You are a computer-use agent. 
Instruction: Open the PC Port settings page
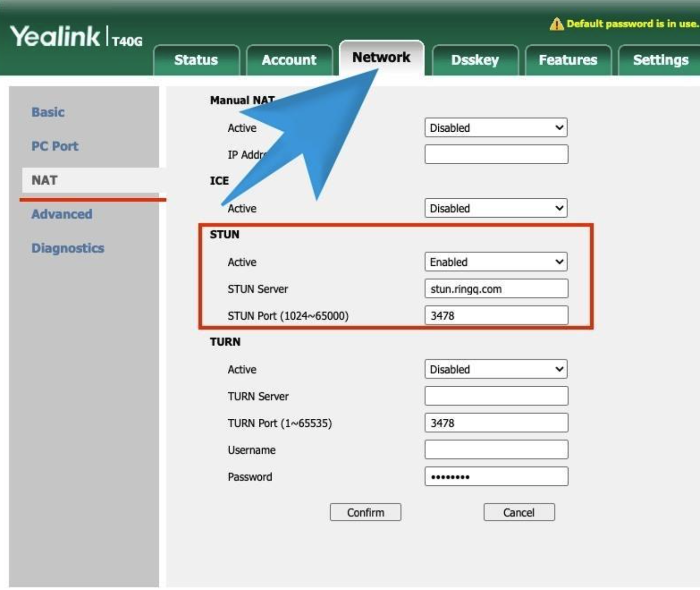click(53, 146)
